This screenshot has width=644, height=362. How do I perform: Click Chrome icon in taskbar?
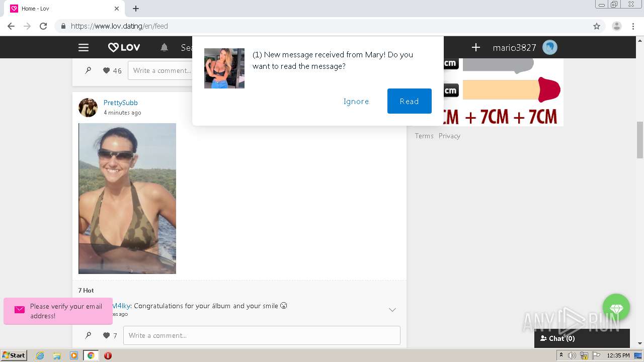(x=91, y=355)
